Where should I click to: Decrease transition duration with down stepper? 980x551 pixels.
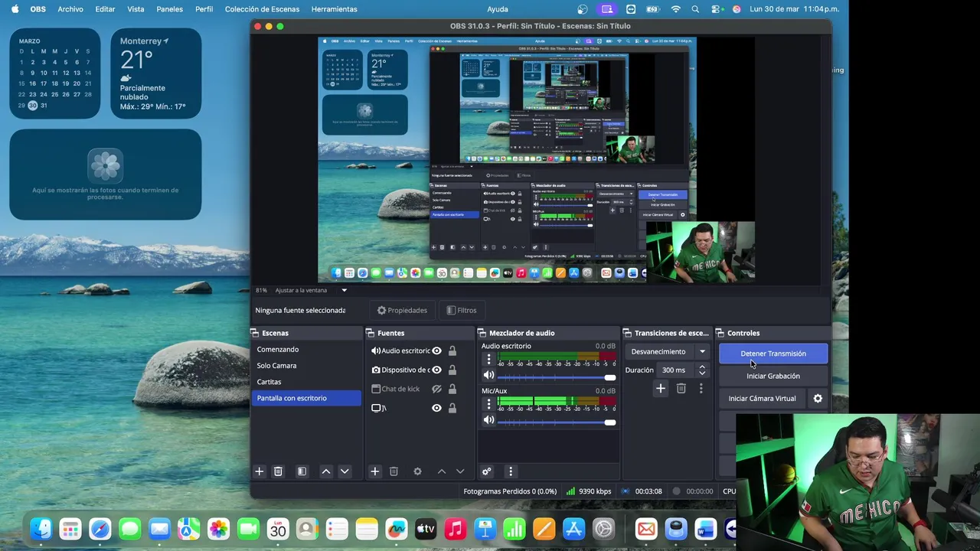click(x=702, y=374)
